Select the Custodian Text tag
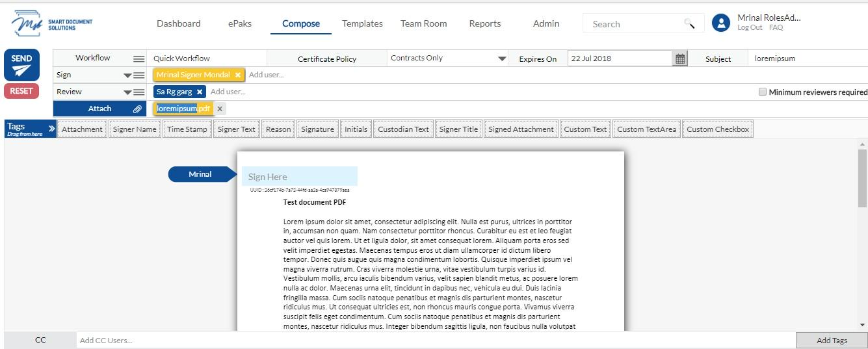This screenshot has height=349, width=868. pyautogui.click(x=403, y=129)
